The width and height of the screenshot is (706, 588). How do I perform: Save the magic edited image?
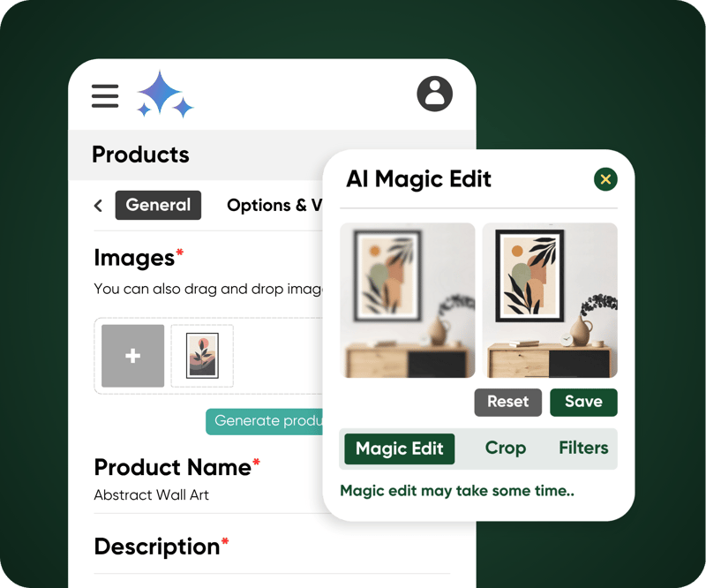(x=583, y=402)
